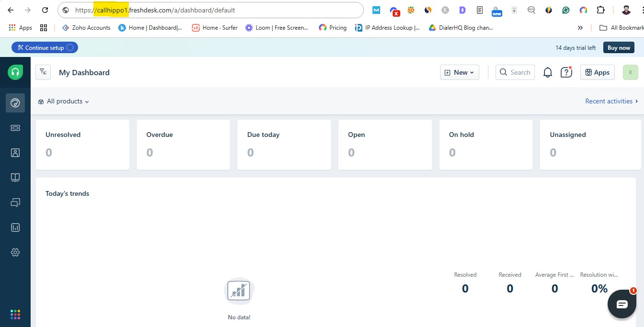The width and height of the screenshot is (644, 327).
Task: Open the Due today tickets card
Action: 284,145
